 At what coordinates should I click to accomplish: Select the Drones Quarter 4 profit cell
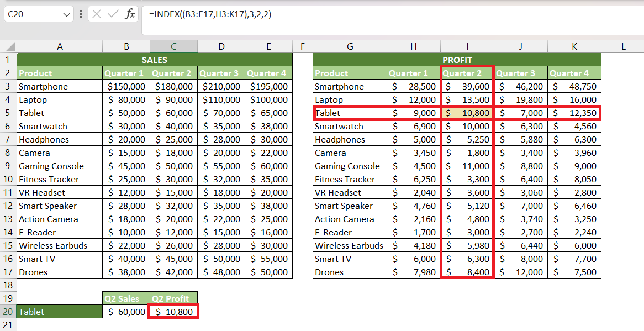tap(574, 272)
